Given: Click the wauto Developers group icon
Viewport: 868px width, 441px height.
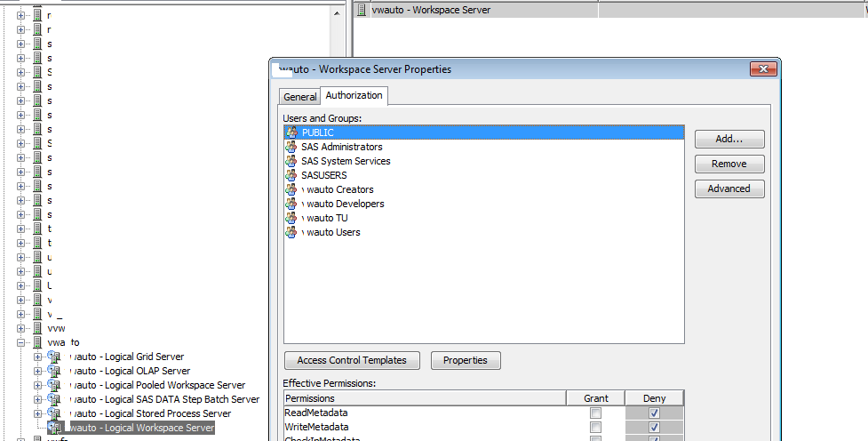Looking at the screenshot, I should click(291, 204).
